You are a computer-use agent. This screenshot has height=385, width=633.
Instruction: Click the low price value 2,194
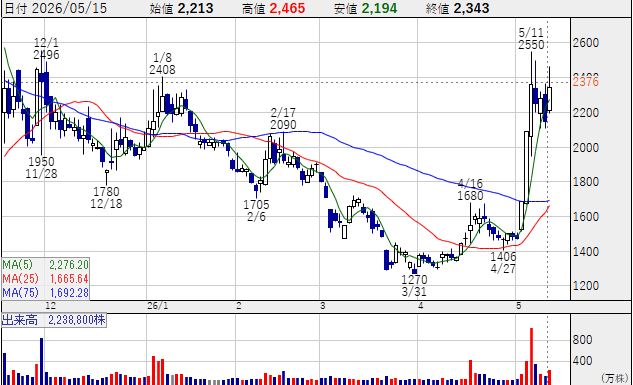click(379, 8)
